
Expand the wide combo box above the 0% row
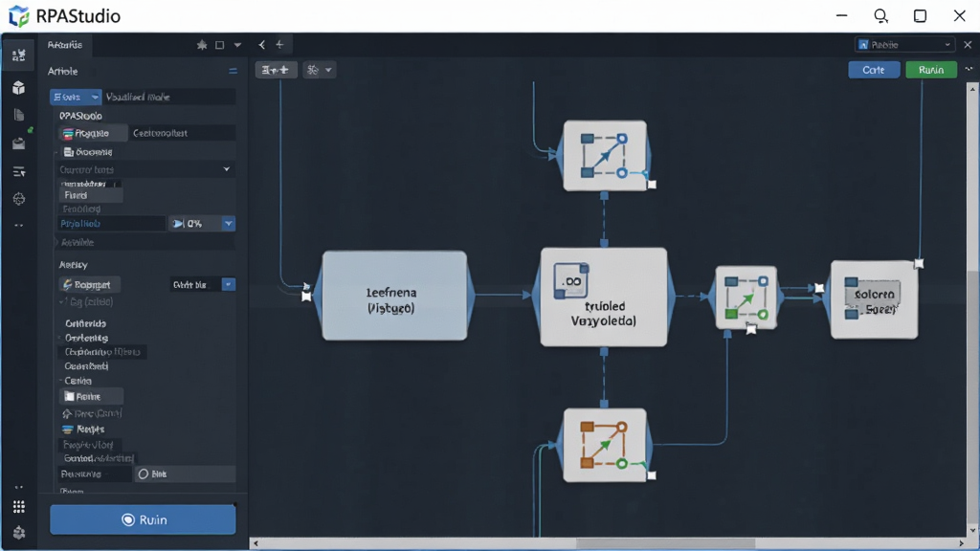[x=145, y=169]
